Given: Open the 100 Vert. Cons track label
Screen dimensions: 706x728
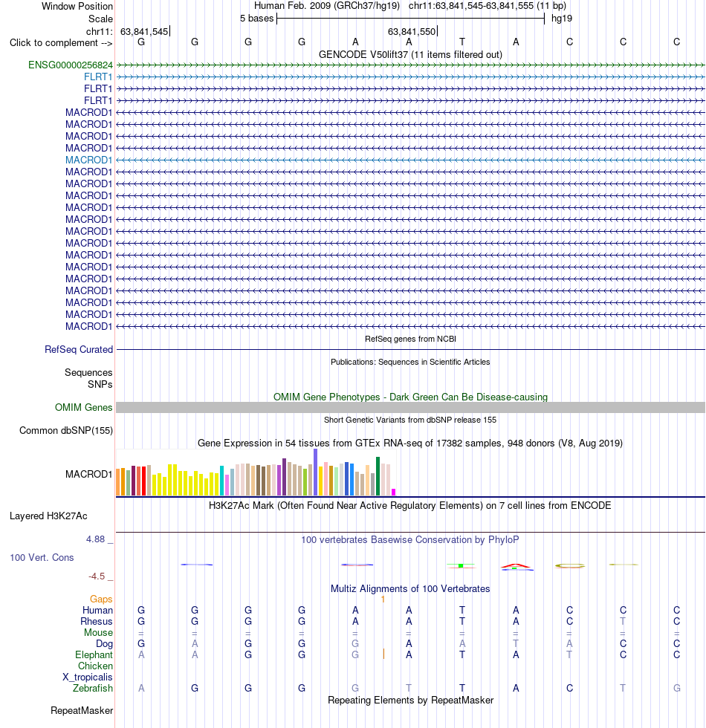Looking at the screenshot, I should [x=42, y=558].
